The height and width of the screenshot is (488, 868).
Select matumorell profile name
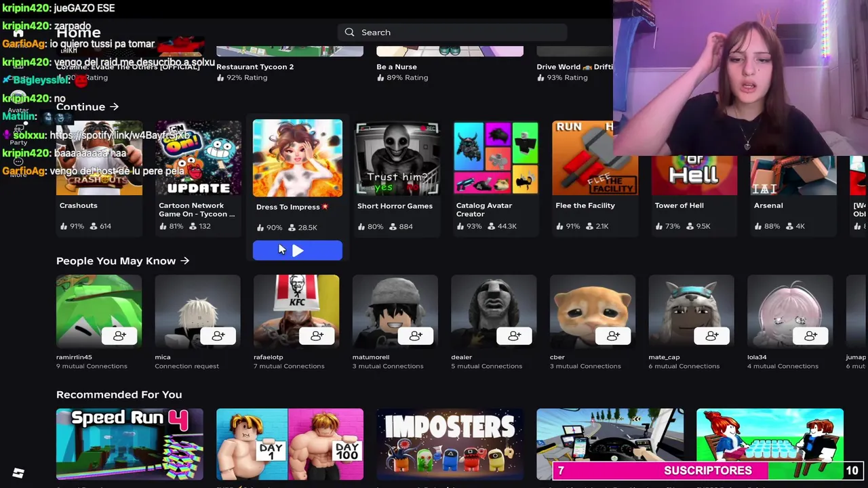tap(371, 357)
